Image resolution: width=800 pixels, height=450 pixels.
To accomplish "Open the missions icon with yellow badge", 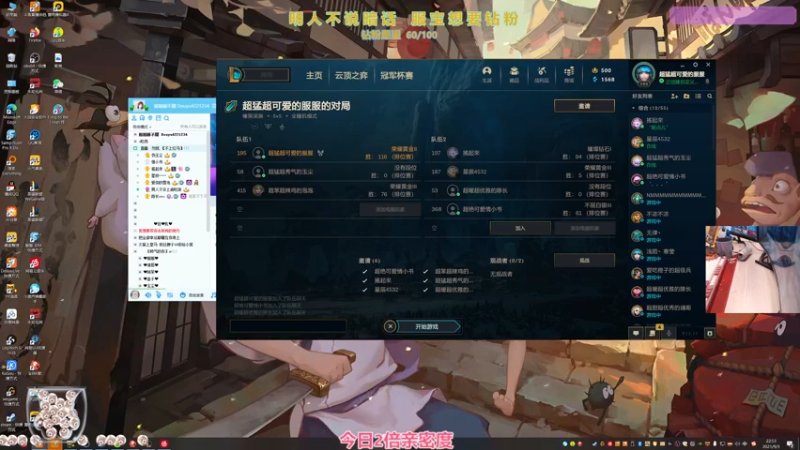I will (653, 332).
